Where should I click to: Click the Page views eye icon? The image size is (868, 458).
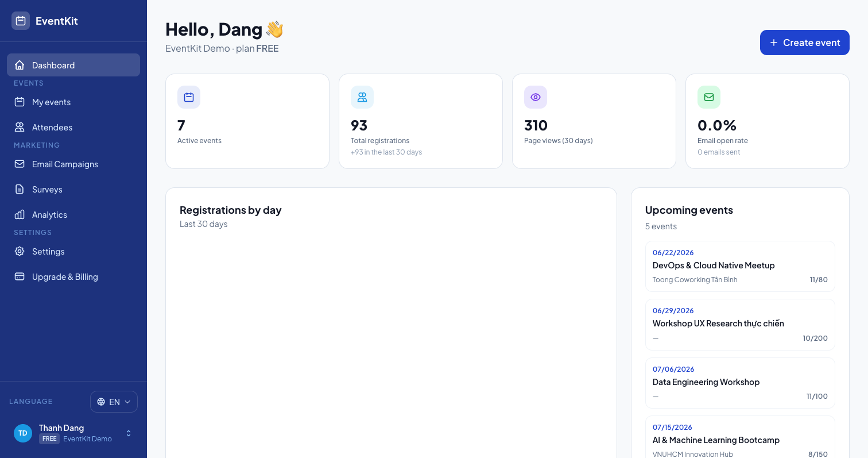coord(536,97)
